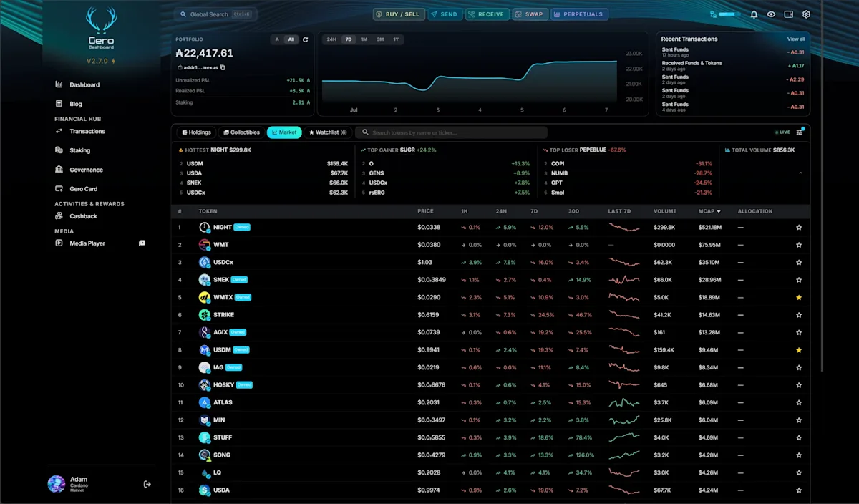The height and width of the screenshot is (504, 859).
Task: Click the Dashboard sidebar icon
Action: [59, 84]
